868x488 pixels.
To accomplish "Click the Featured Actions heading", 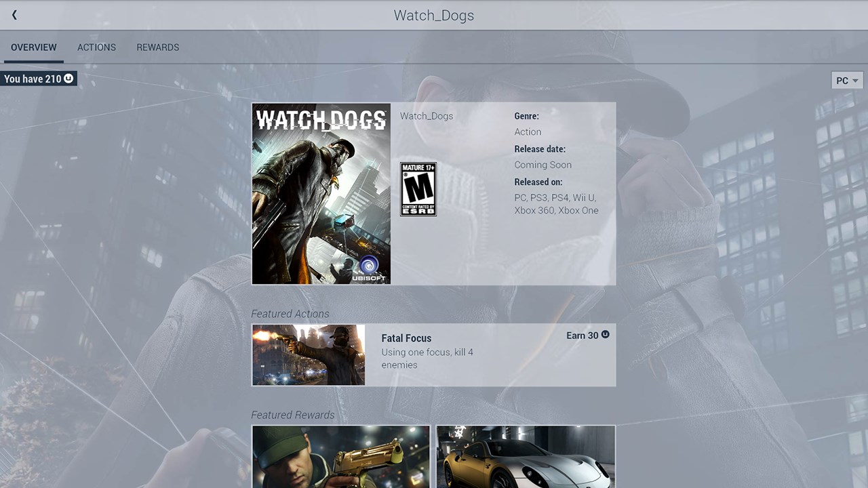I will tap(290, 314).
